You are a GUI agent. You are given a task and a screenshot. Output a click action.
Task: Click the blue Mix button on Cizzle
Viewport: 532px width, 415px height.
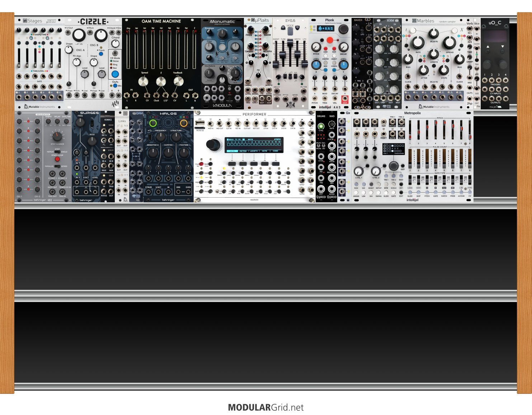click(x=115, y=86)
